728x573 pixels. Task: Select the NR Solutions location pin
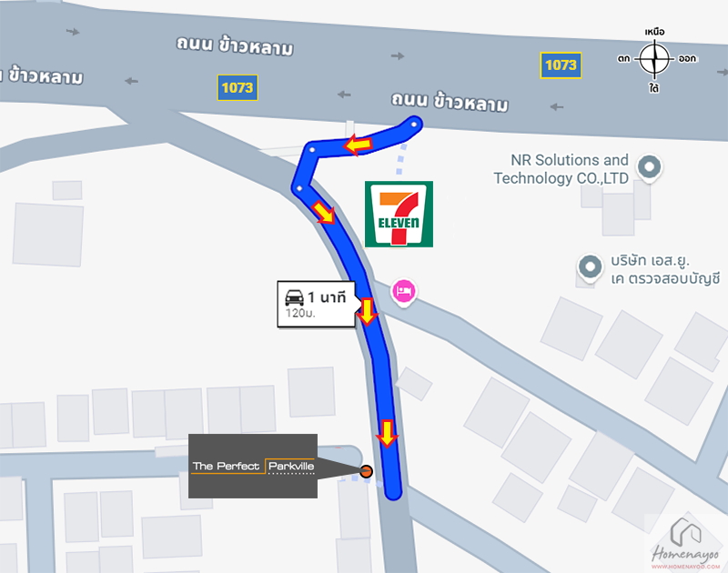pyautogui.click(x=649, y=167)
